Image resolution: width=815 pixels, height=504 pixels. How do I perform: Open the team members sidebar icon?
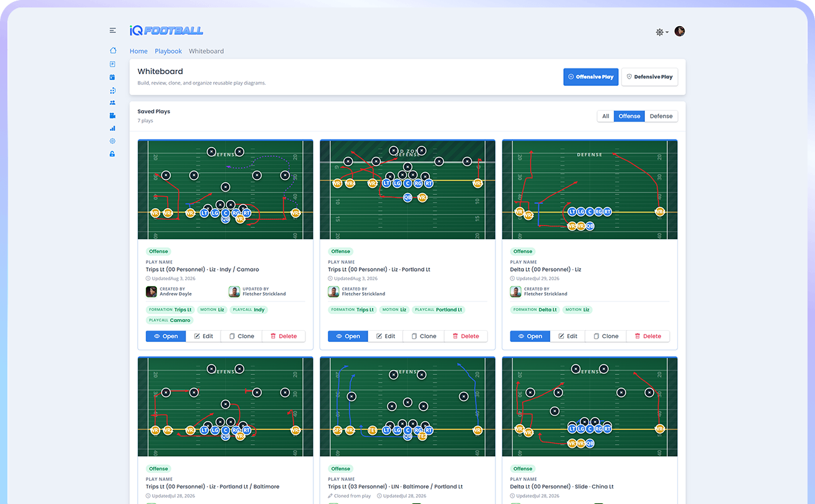pyautogui.click(x=113, y=103)
